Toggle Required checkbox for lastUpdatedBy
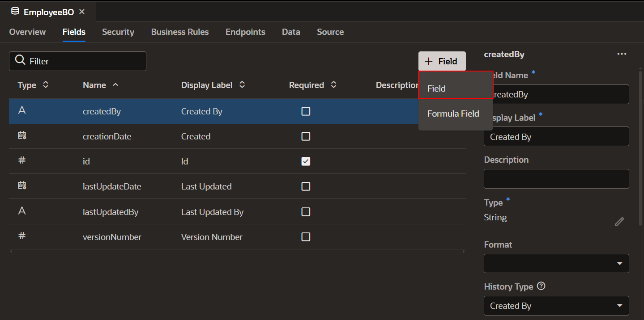The width and height of the screenshot is (644, 320). [x=306, y=211]
